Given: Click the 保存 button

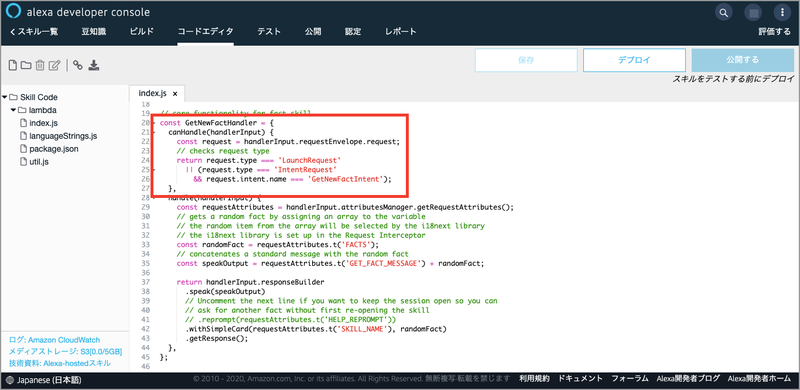Looking at the screenshot, I should [x=526, y=60].
